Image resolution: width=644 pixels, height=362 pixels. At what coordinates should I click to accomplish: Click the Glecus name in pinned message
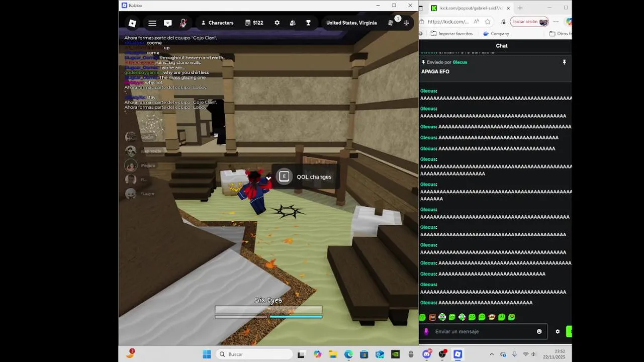pos(459,62)
